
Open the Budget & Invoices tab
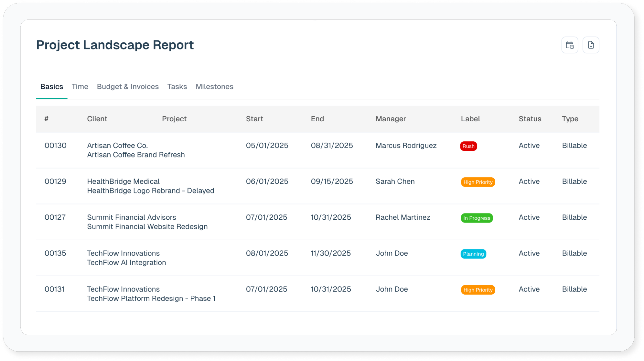(128, 87)
